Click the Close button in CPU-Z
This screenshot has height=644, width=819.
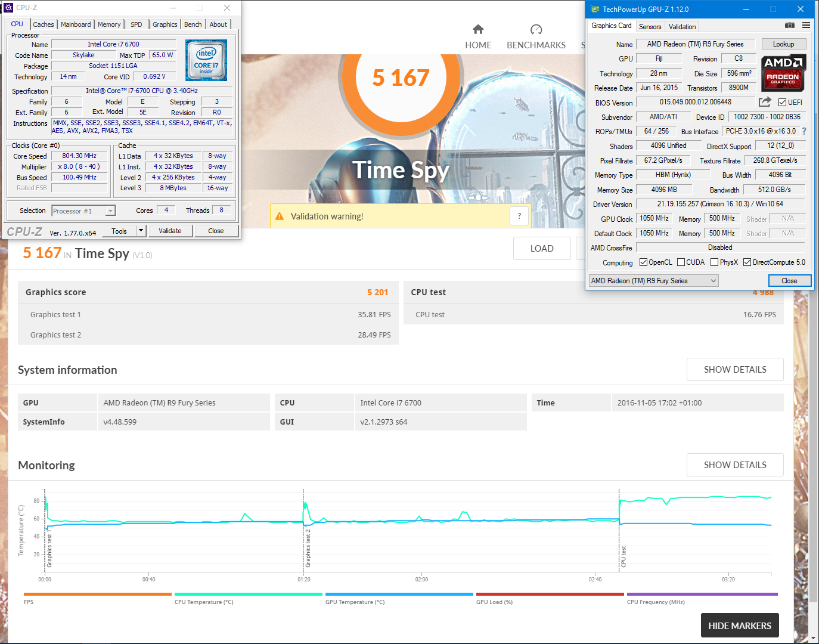216,231
